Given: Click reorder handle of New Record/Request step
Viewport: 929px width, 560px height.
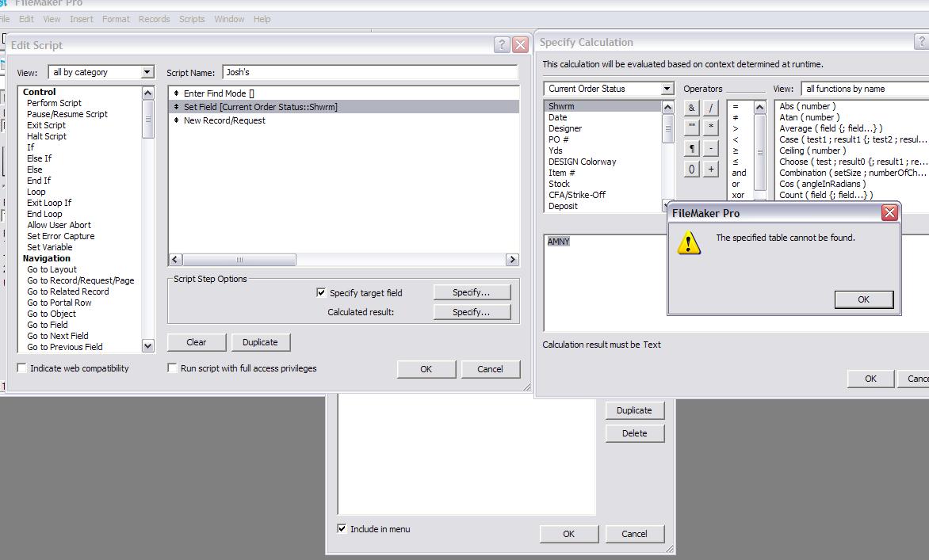Looking at the screenshot, I should coord(176,120).
